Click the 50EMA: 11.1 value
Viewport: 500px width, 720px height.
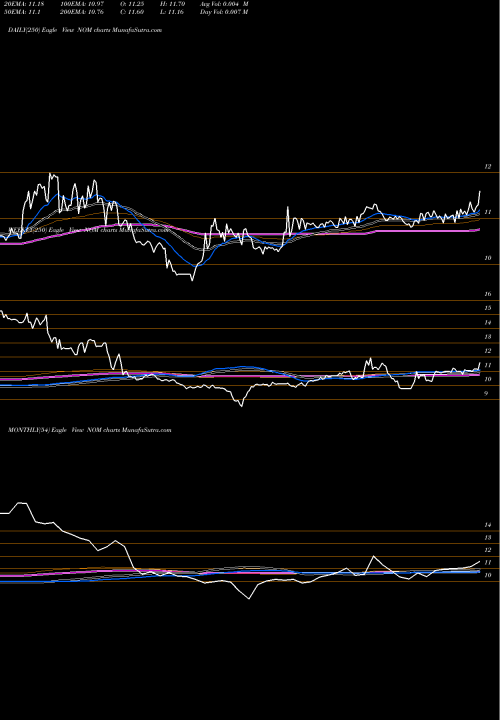point(23,12)
